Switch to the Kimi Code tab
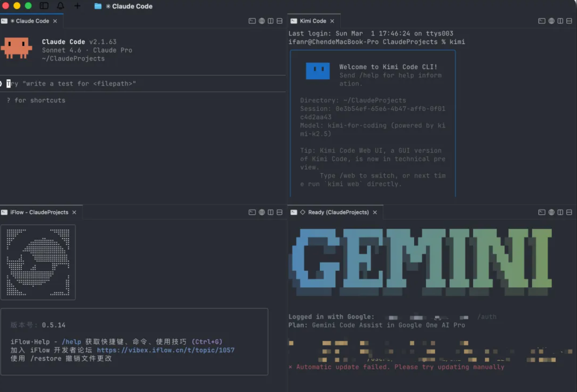Screen dimensions: 577x392 [313, 21]
